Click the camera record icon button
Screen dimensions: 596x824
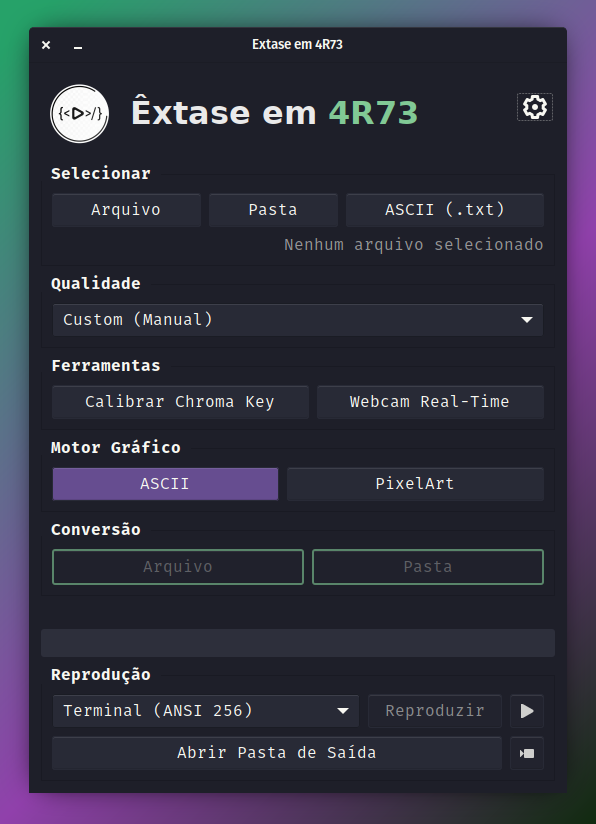[527, 753]
